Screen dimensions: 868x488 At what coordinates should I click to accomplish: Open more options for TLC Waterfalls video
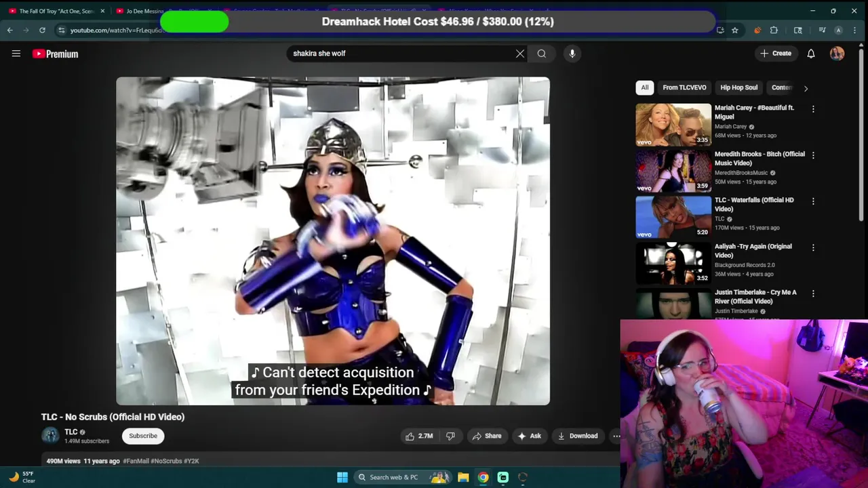pos(813,201)
